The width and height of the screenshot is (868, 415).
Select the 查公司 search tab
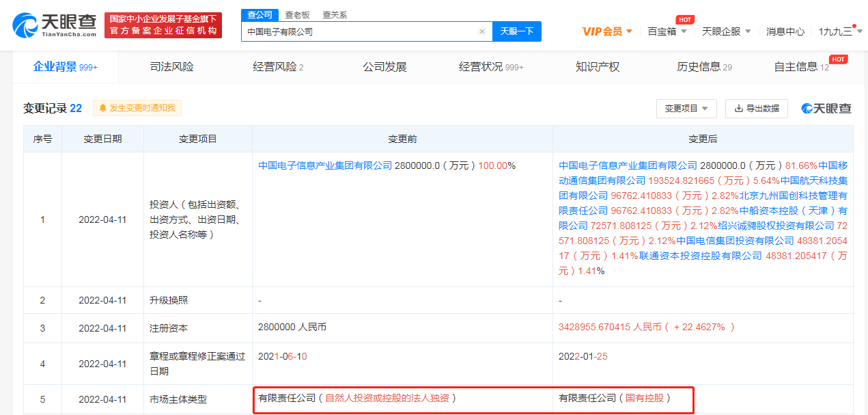[x=260, y=14]
